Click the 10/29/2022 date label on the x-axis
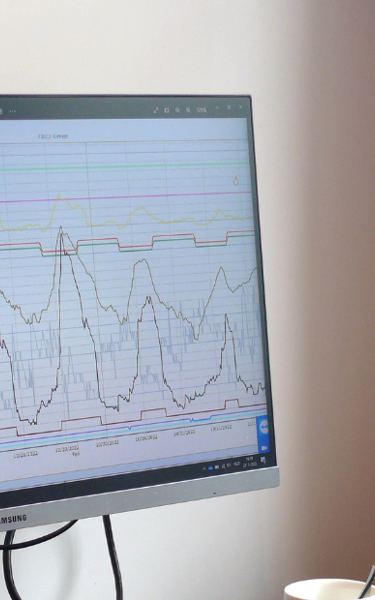 (x=67, y=448)
